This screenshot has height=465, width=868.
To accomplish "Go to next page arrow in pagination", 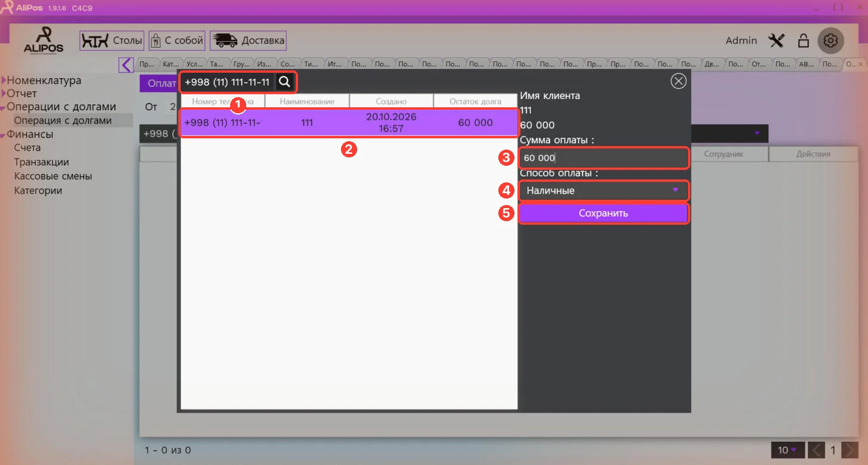I will click(x=850, y=450).
